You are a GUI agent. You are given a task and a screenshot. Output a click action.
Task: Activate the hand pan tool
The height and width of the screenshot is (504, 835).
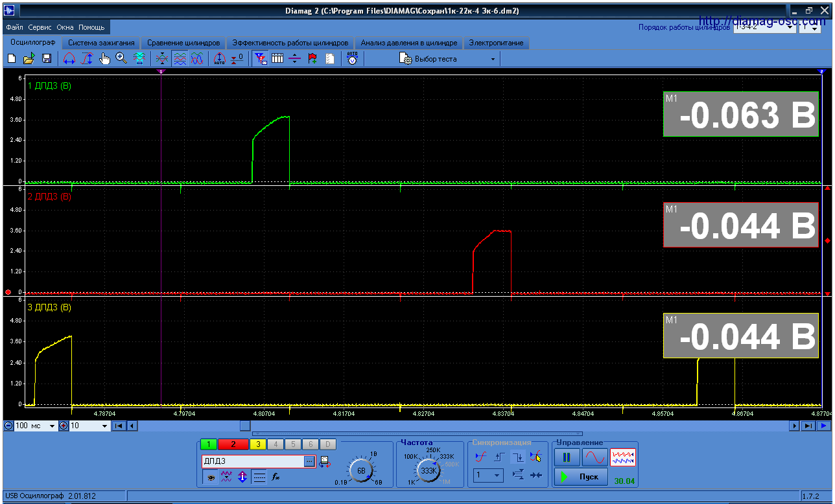104,59
